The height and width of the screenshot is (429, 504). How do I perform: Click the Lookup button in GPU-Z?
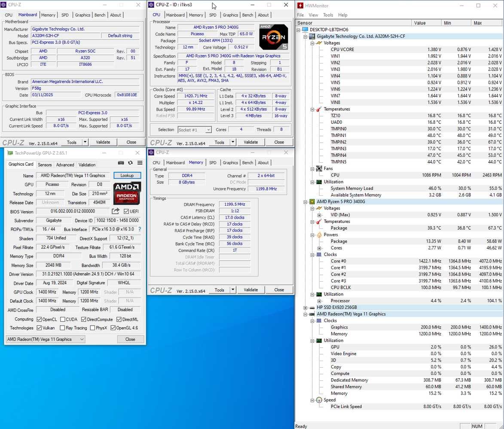coord(127,176)
